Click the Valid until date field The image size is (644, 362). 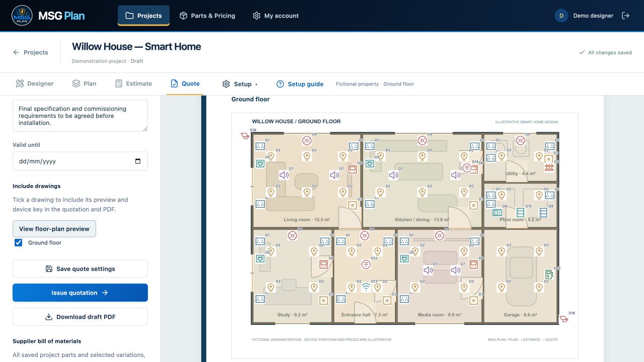(80, 161)
